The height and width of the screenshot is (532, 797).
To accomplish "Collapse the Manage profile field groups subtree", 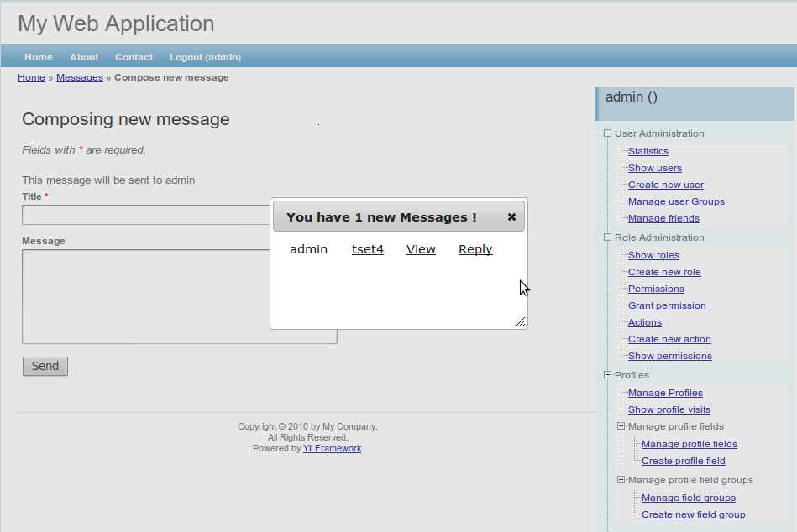I will [x=621, y=480].
